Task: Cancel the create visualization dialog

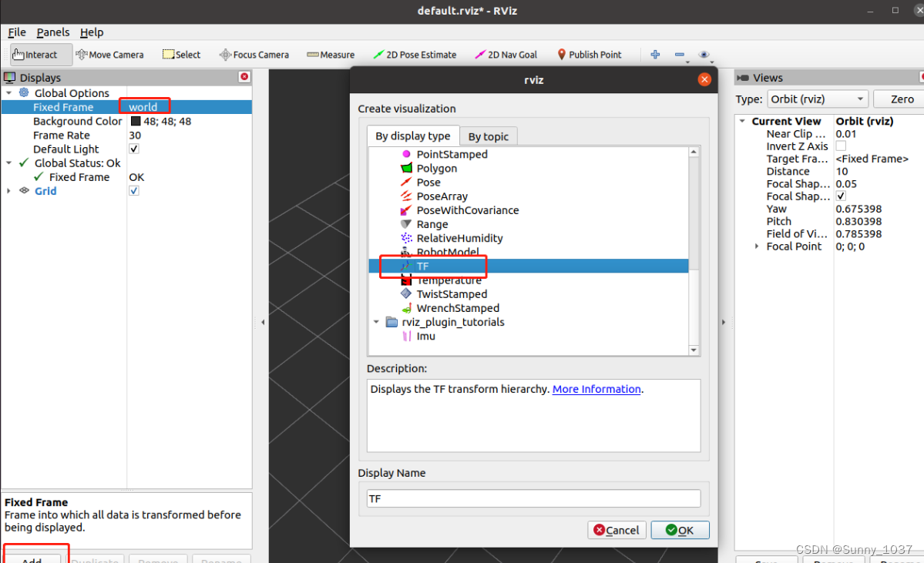Action: coord(617,530)
